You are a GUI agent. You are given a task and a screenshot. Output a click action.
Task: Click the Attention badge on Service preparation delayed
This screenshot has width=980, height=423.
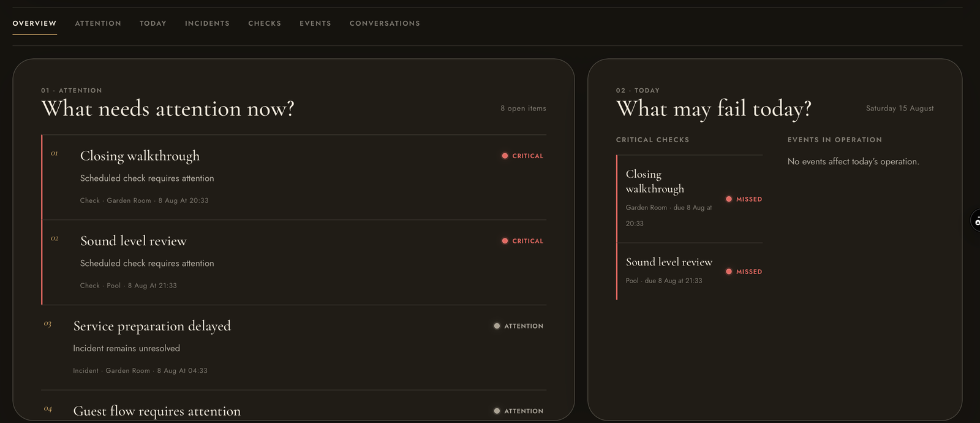pos(518,326)
